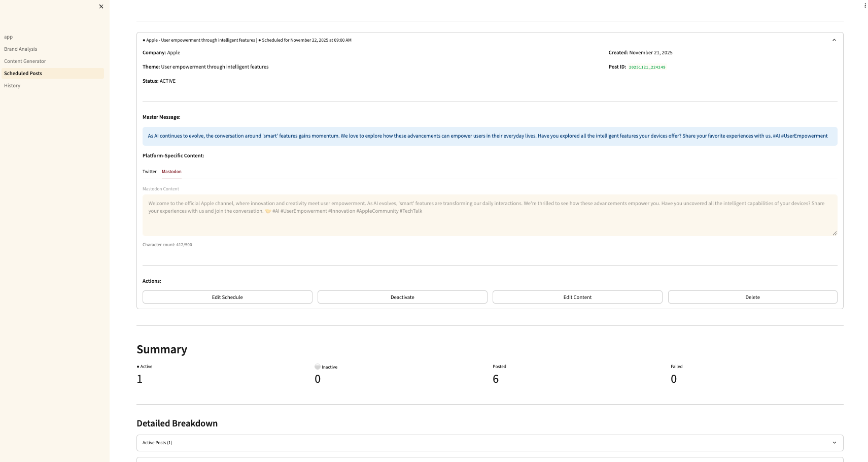Grab the text area resize handle
The image size is (868, 462).
point(834,233)
